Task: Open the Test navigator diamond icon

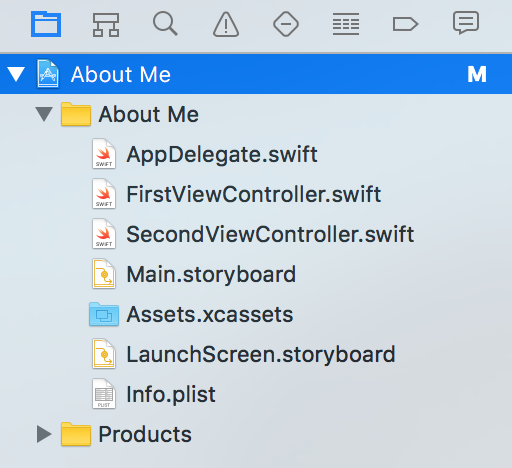Action: click(x=286, y=24)
